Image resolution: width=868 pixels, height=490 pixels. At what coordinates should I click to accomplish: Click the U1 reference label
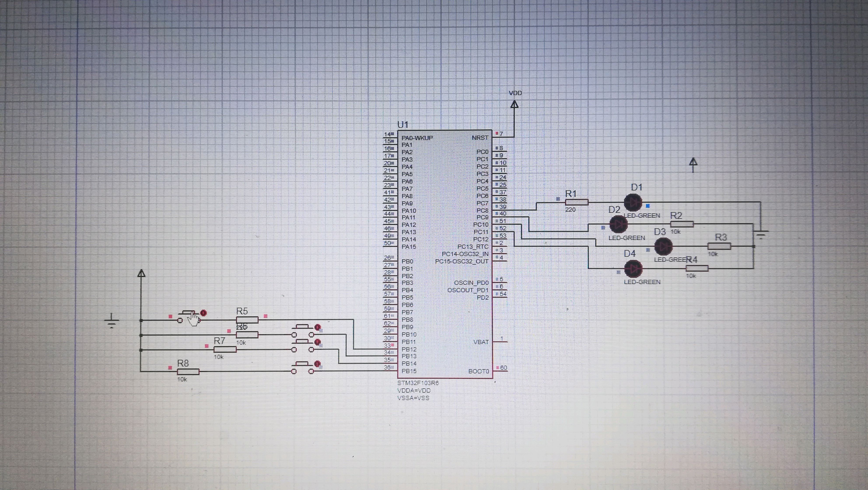[x=403, y=125]
